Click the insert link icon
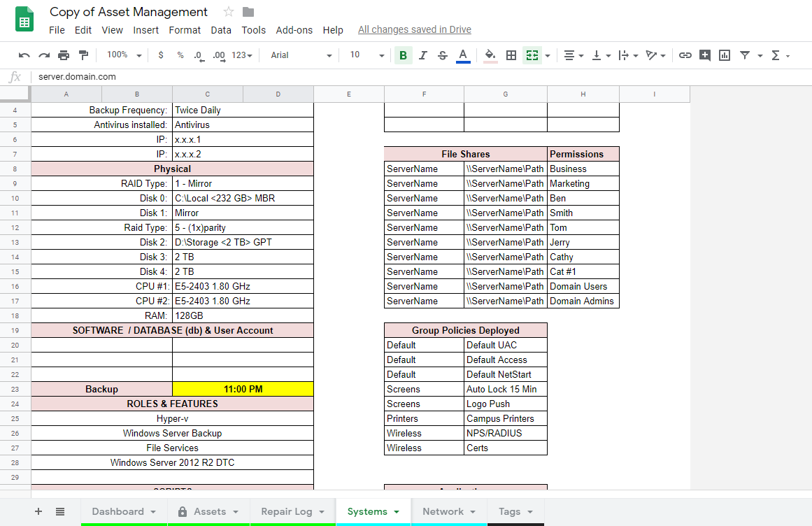This screenshot has width=812, height=526. pos(685,55)
